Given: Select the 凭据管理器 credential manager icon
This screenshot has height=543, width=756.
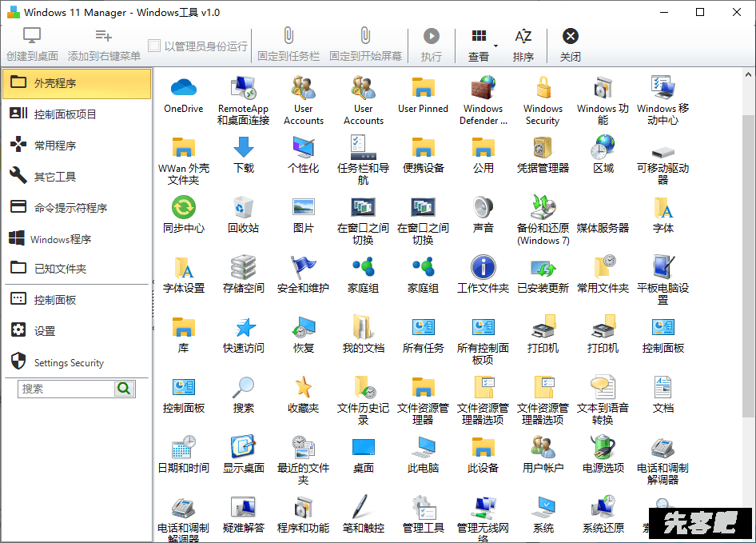Looking at the screenshot, I should pos(543,148).
